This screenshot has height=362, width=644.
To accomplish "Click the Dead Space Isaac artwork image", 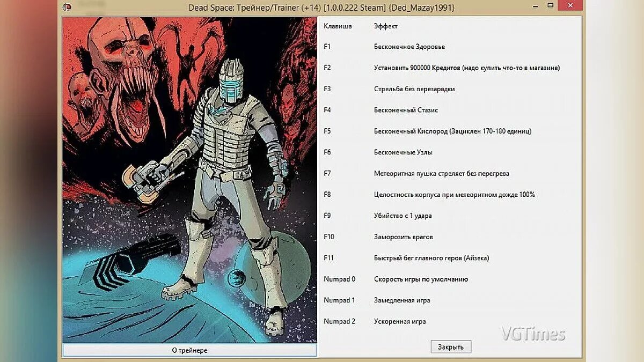I will (189, 180).
